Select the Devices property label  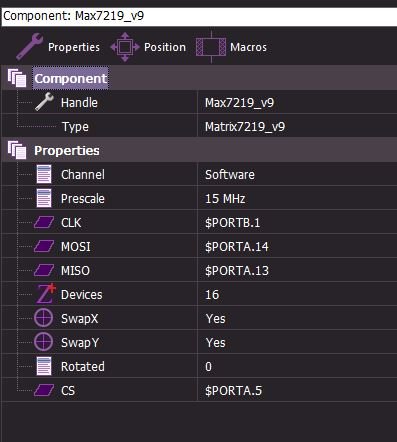coord(82,294)
